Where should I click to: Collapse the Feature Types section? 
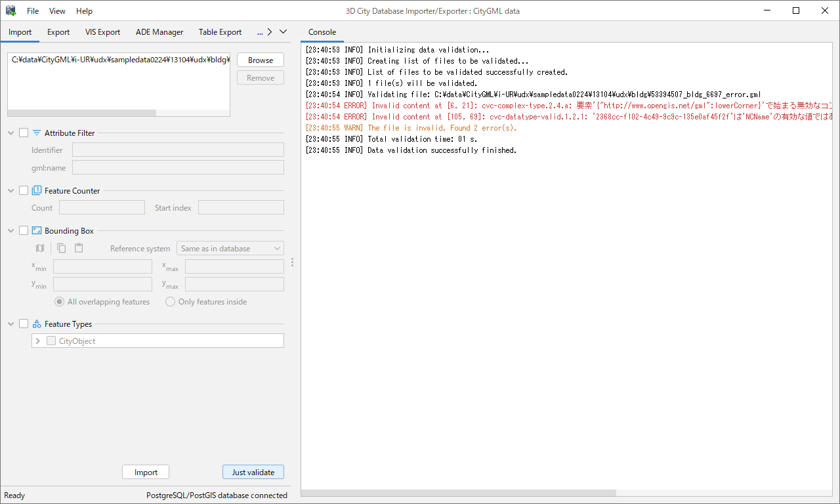[11, 324]
